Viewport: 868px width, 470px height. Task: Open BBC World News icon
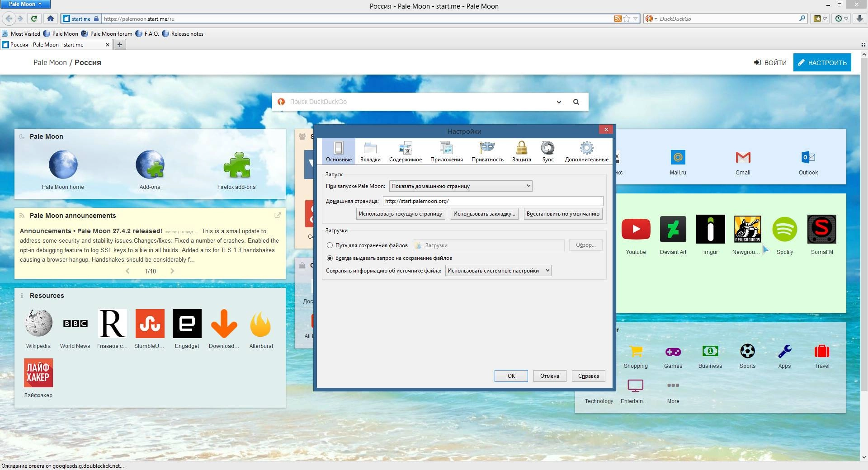click(x=75, y=323)
